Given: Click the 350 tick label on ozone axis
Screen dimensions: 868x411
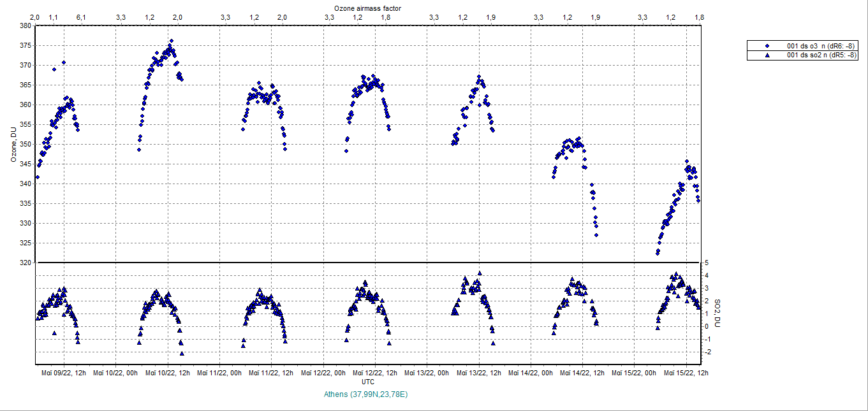Looking at the screenshot, I should pyautogui.click(x=26, y=145).
